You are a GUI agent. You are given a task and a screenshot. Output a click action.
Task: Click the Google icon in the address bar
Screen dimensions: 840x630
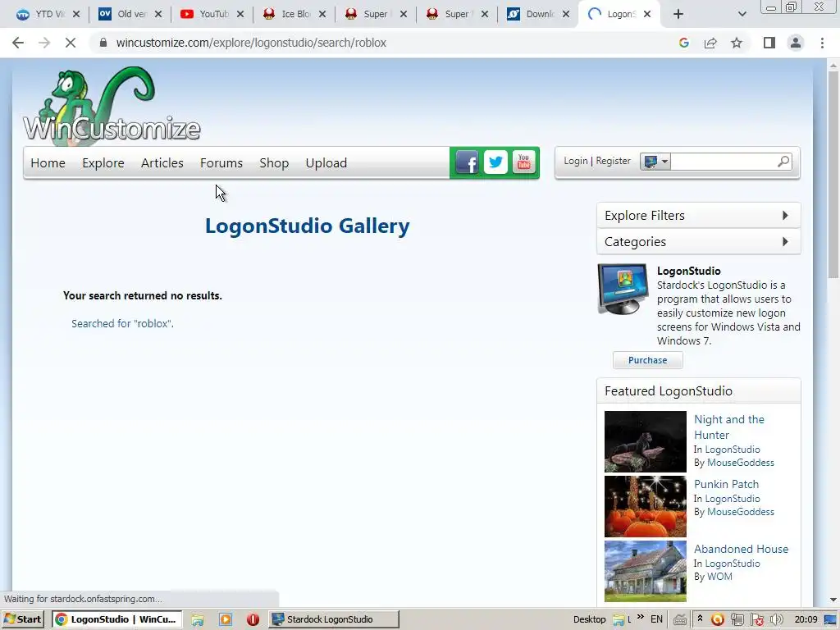point(683,43)
